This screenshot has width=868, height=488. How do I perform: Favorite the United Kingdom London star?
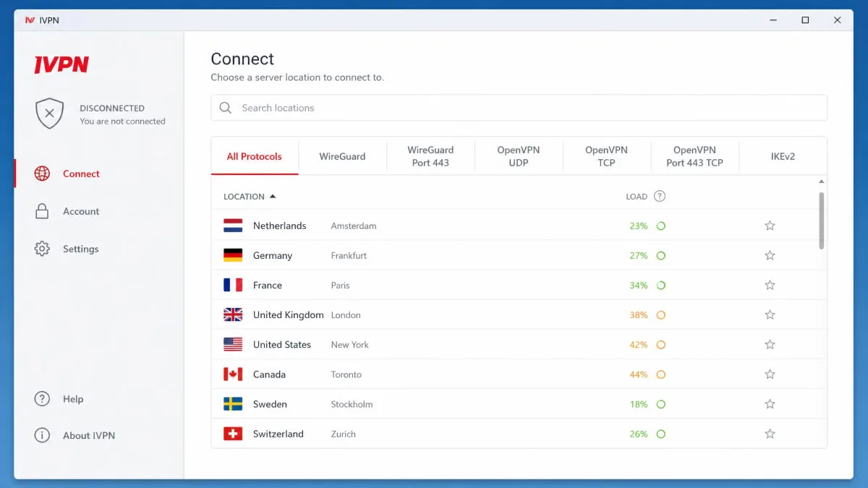[770, 314]
